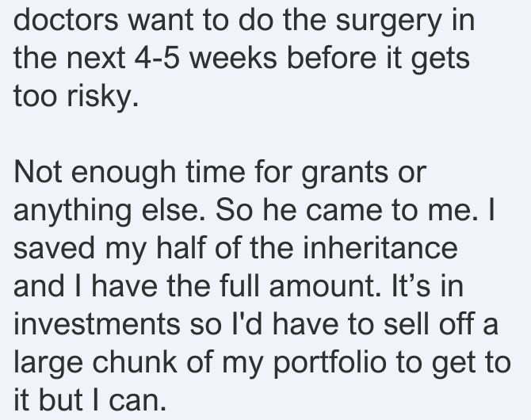Click the word "can" in last line
This screenshot has height=420, width=531.
[137, 400]
